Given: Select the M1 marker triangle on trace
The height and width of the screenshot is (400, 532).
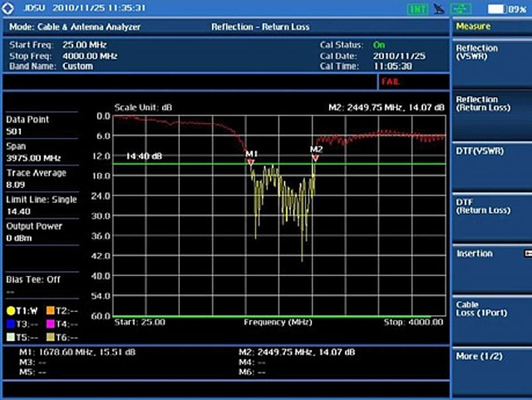Looking at the screenshot, I should click(251, 162).
